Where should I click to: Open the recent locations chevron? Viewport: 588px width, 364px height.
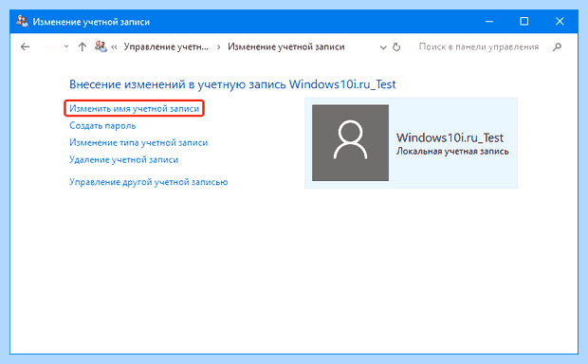pyautogui.click(x=66, y=46)
